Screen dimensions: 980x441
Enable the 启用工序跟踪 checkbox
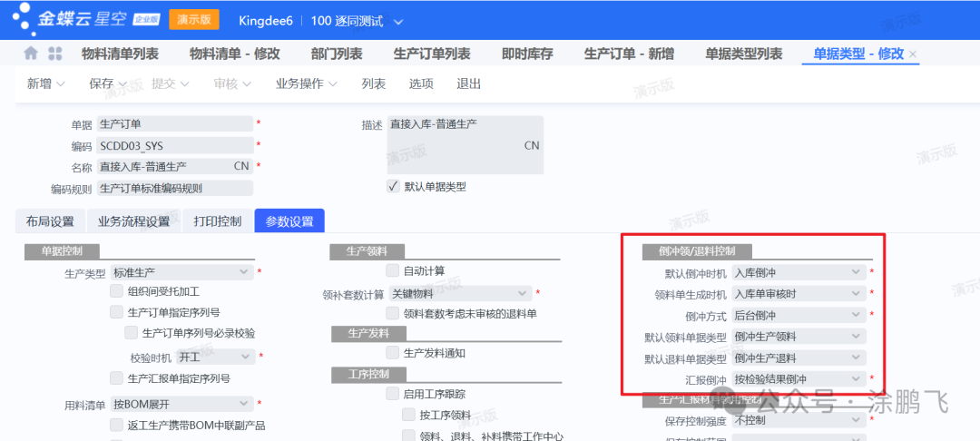(393, 394)
